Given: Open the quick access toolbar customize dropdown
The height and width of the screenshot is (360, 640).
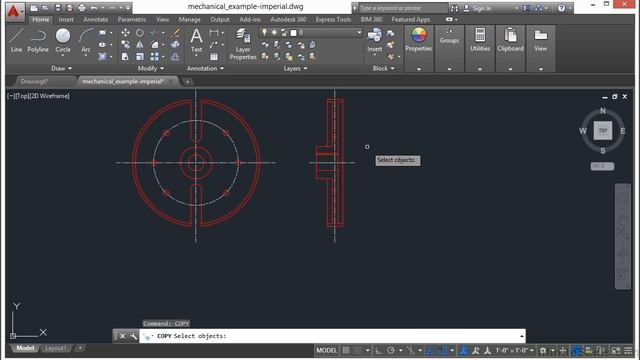Looking at the screenshot, I should (128, 8).
